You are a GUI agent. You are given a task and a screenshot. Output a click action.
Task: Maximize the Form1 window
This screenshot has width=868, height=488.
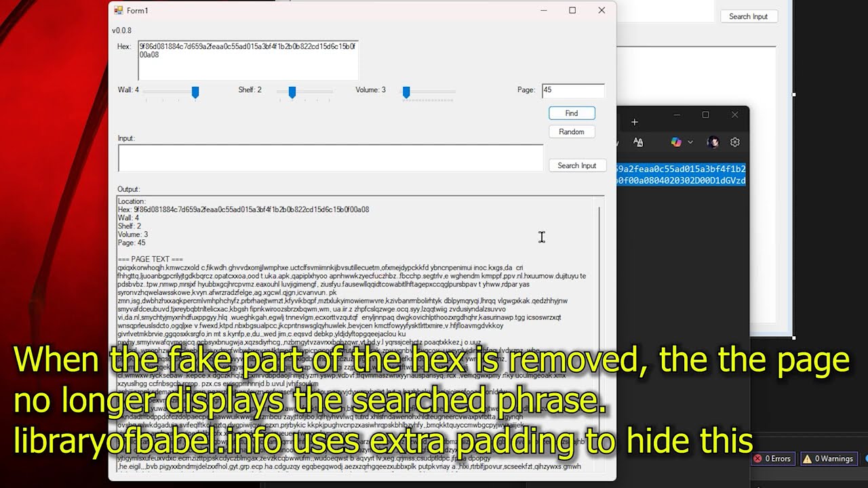click(572, 10)
